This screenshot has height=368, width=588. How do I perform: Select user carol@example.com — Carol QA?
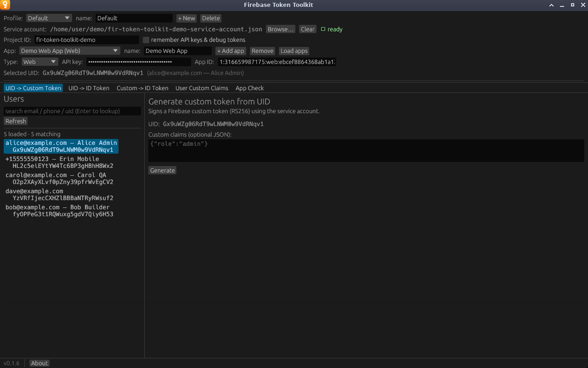tap(59, 178)
